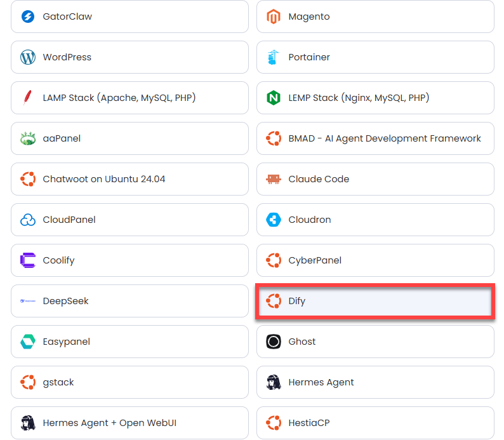The image size is (504, 440).
Task: Click the Claude Code pixel icon
Action: pos(274,179)
